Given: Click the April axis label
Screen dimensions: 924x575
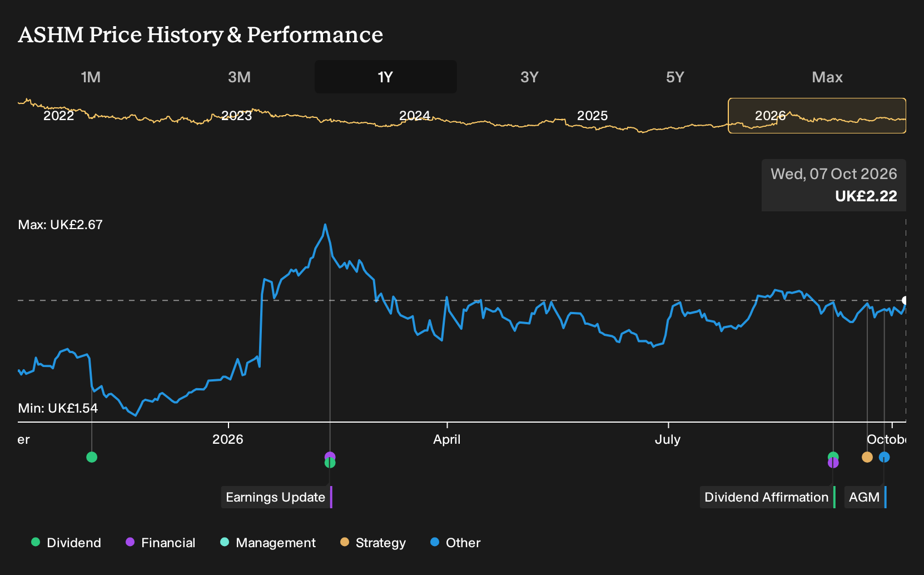Looking at the screenshot, I should pos(447,439).
